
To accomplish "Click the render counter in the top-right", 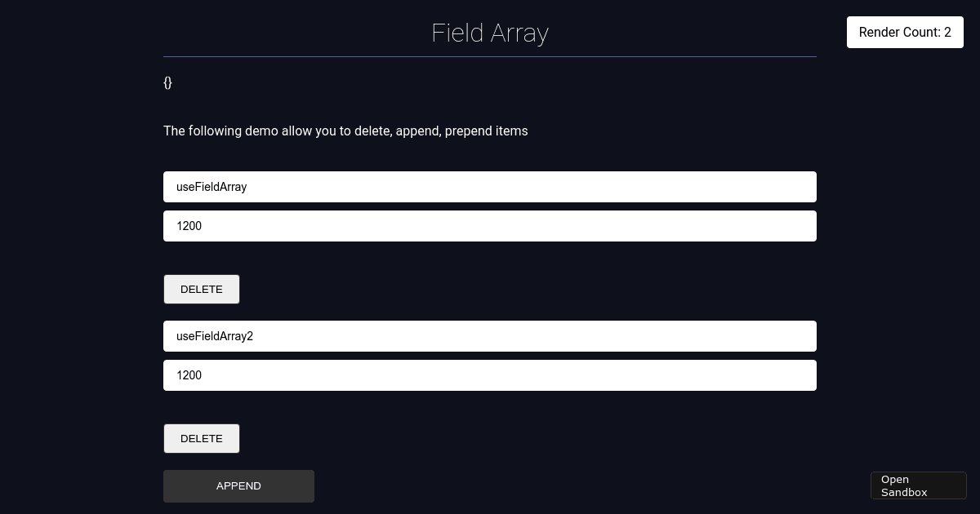I will pyautogui.click(x=905, y=33).
